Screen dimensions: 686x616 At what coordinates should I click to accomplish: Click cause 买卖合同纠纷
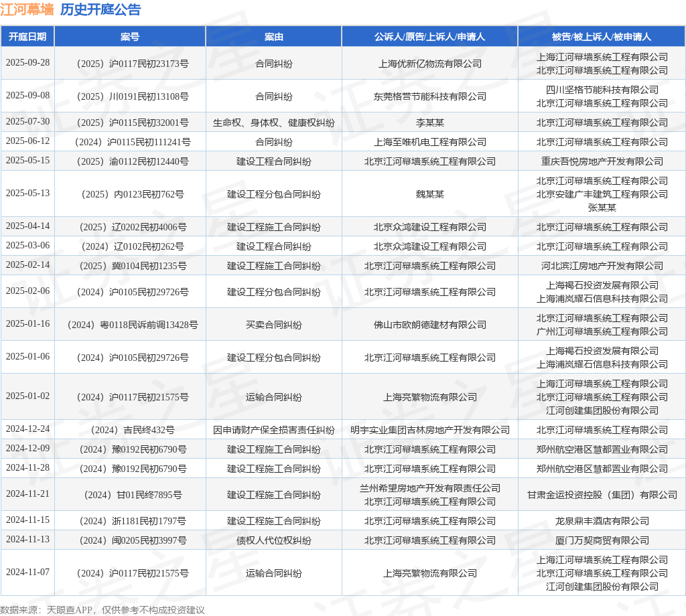[x=274, y=325]
